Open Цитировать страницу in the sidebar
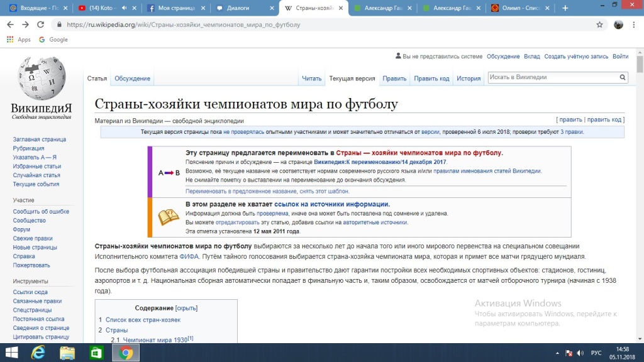Screen dimensions: 644x362 pyautogui.click(x=41, y=337)
